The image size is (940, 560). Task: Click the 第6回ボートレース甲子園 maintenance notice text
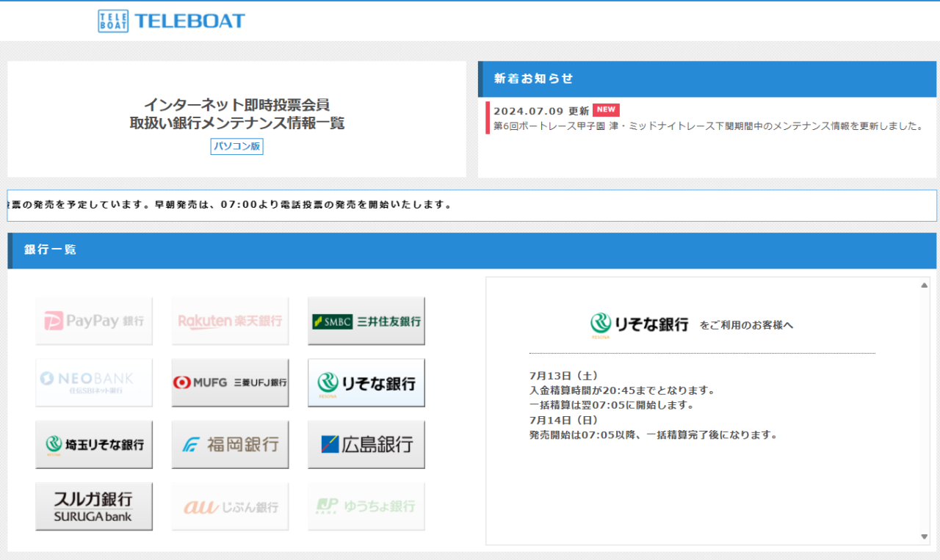[709, 126]
